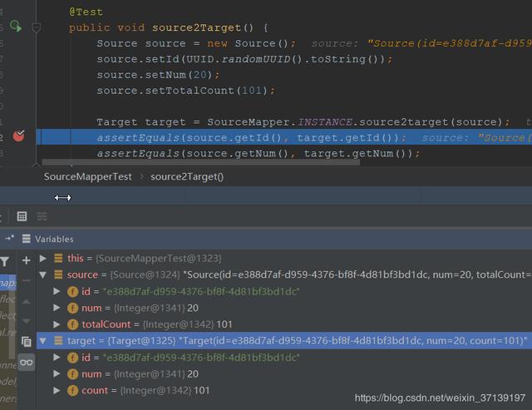Screen dimensions: 532x410
Task: Expand target count field node
Action: coord(57,390)
